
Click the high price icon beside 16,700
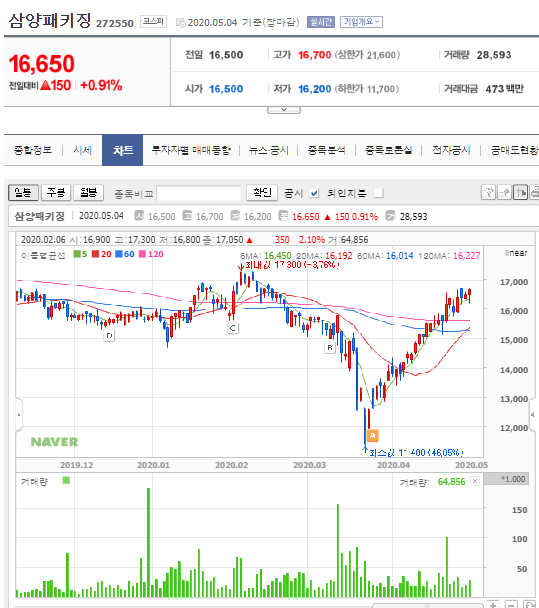click(187, 216)
